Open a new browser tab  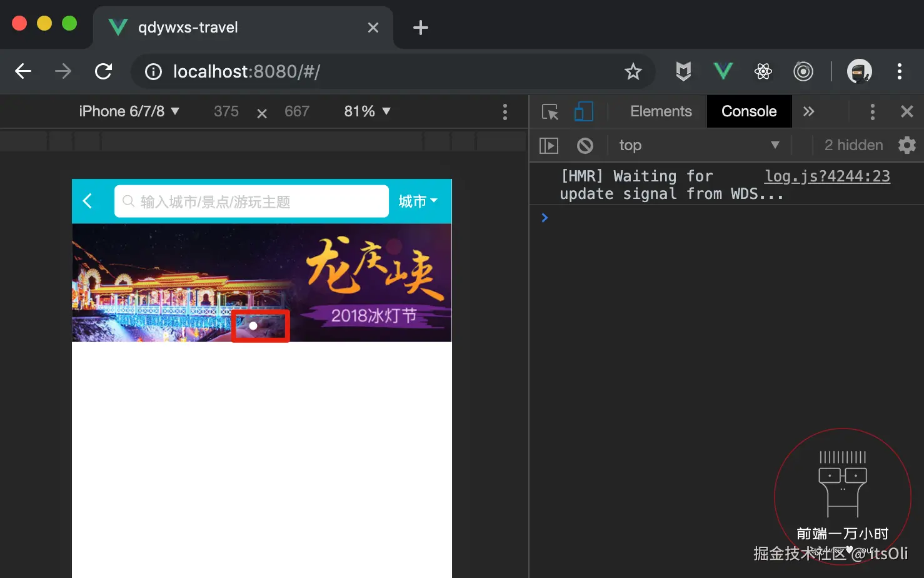(x=421, y=28)
